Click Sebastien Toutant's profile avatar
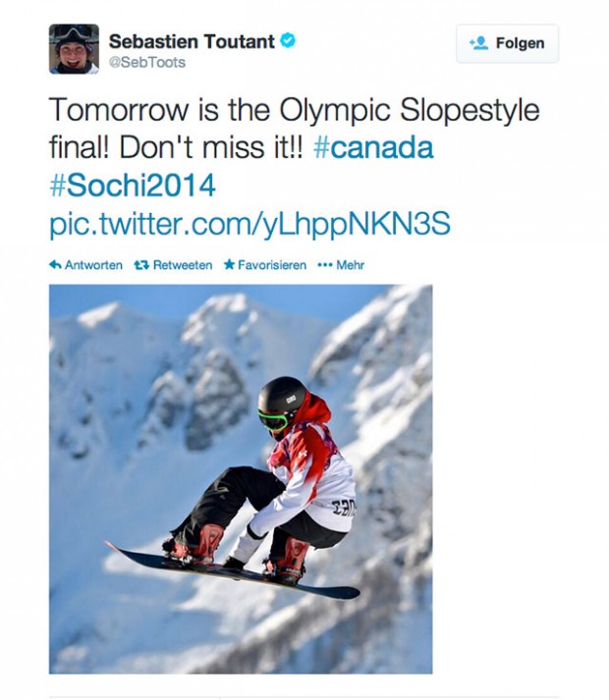The width and height of the screenshot is (609, 700). (75, 49)
